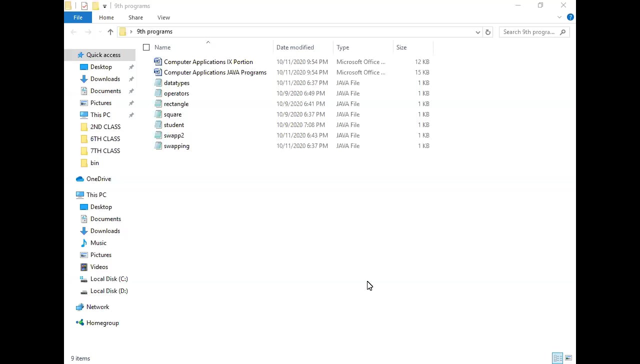640x364 pixels.
Task: Expand the address bar history dropdown
Action: pos(477,32)
